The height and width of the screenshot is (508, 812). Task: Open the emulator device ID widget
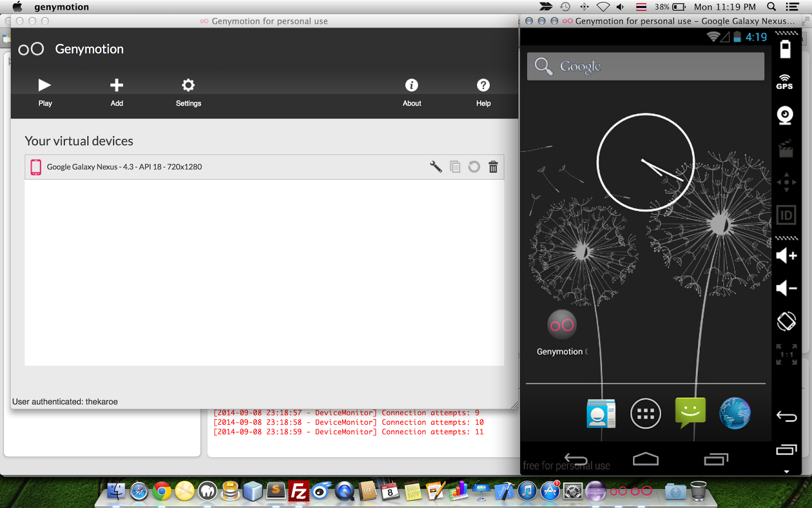coord(786,215)
